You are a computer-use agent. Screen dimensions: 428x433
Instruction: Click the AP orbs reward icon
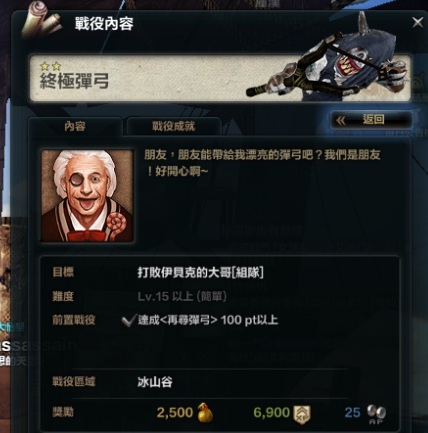[377, 414]
